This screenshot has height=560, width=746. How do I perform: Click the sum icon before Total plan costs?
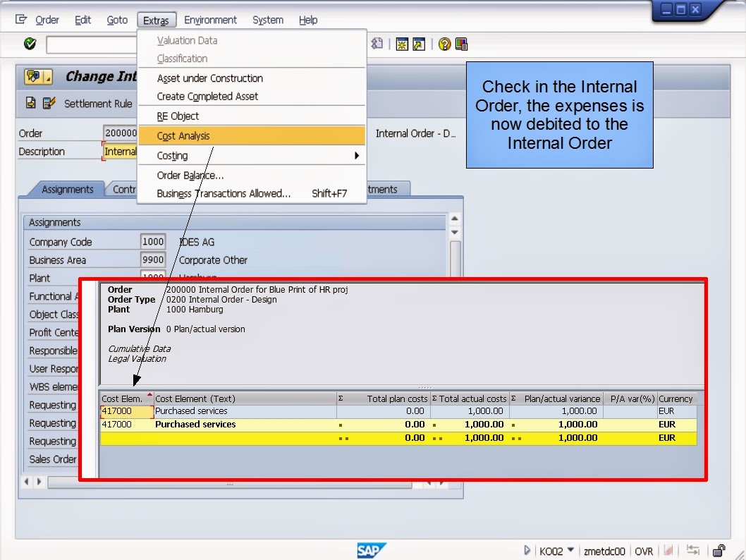coord(341,398)
